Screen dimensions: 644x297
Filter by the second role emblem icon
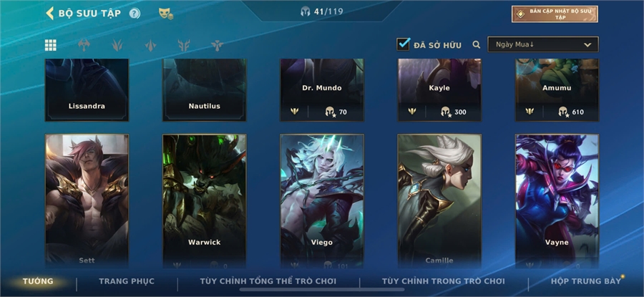tap(117, 45)
